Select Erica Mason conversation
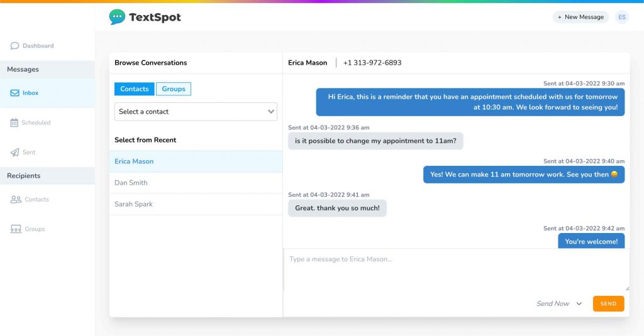The height and width of the screenshot is (336, 644). pos(196,161)
